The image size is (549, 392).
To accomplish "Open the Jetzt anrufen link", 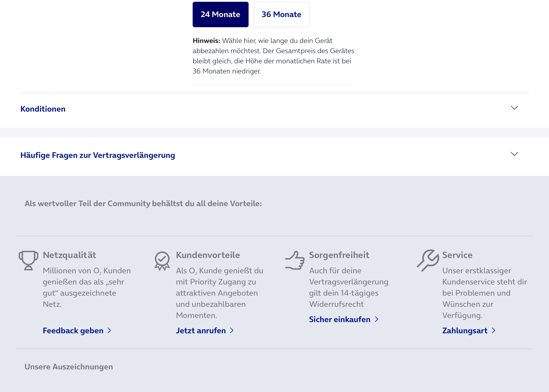I will pyautogui.click(x=205, y=330).
